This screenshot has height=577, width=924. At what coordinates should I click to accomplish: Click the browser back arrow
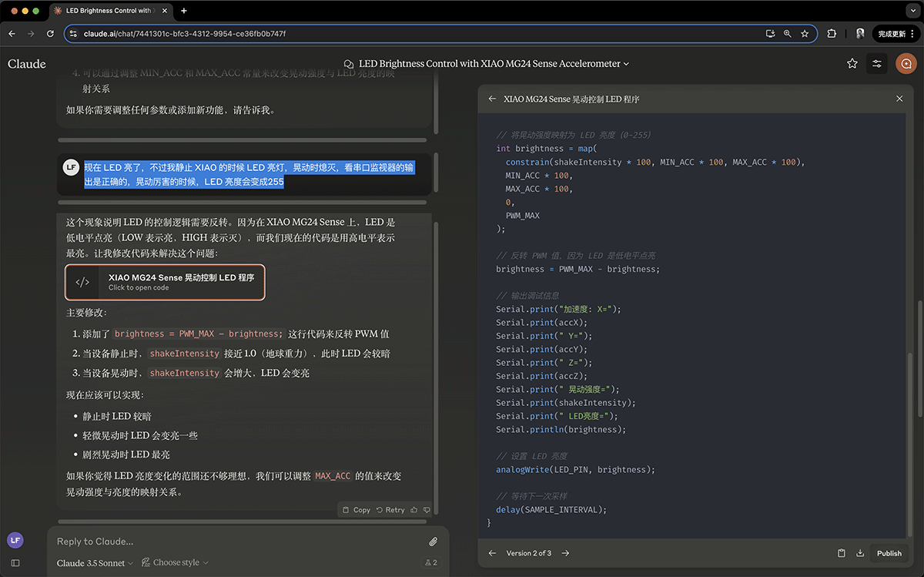[12, 34]
